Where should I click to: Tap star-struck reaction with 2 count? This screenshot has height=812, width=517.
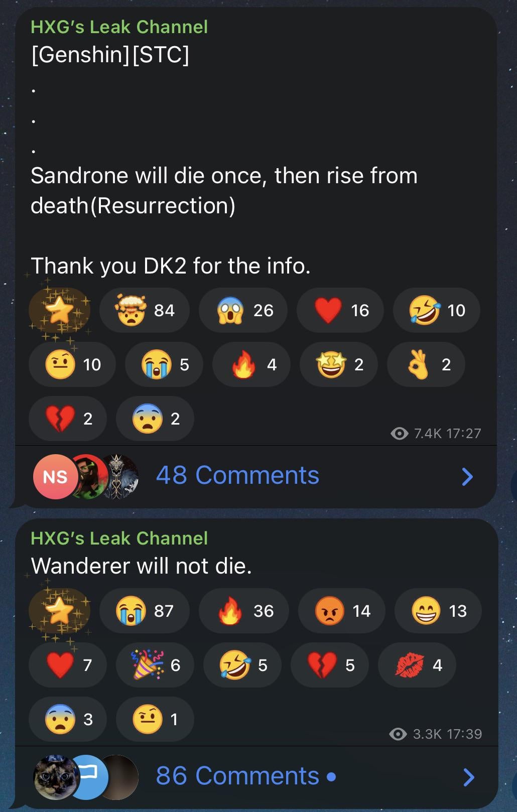pyautogui.click(x=338, y=365)
